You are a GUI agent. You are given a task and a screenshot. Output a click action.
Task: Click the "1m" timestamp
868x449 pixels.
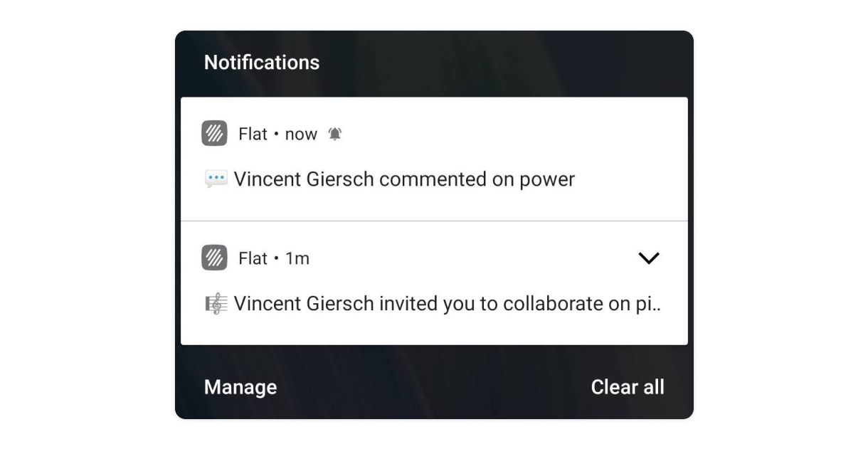297,258
